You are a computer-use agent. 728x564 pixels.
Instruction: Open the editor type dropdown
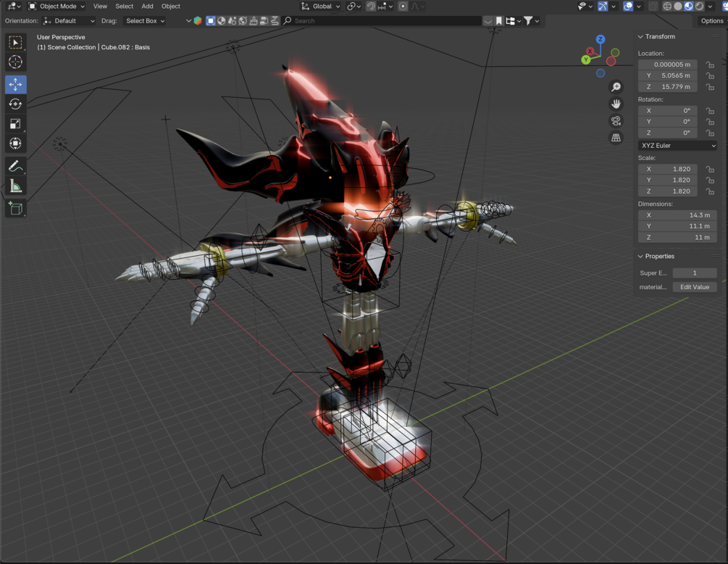(14, 6)
